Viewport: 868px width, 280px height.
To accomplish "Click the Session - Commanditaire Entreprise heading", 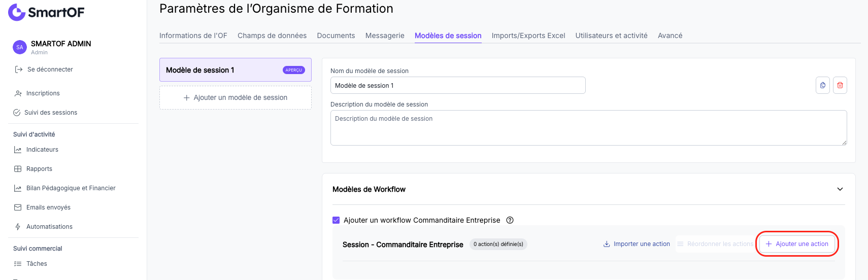I will pos(403,244).
